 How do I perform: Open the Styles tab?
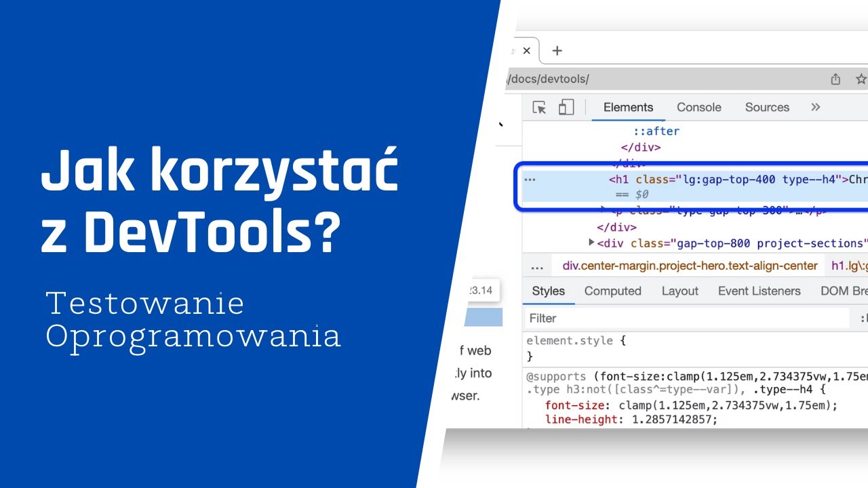(x=549, y=291)
